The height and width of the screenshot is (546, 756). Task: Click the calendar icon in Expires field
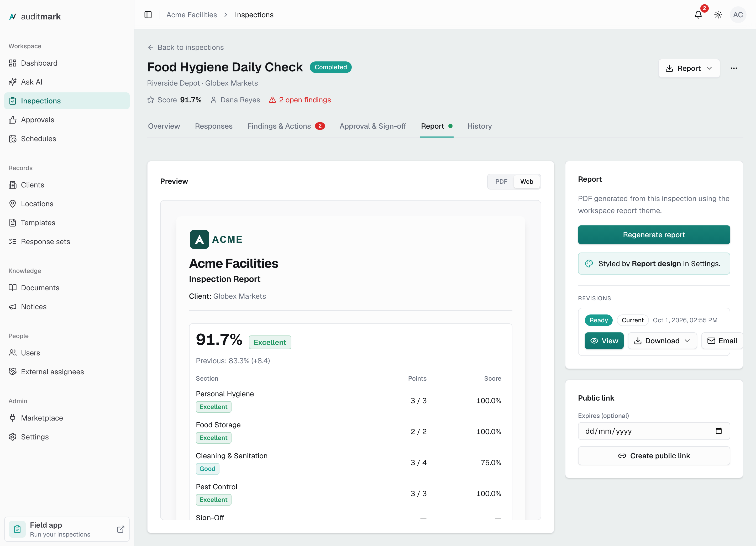coord(719,431)
